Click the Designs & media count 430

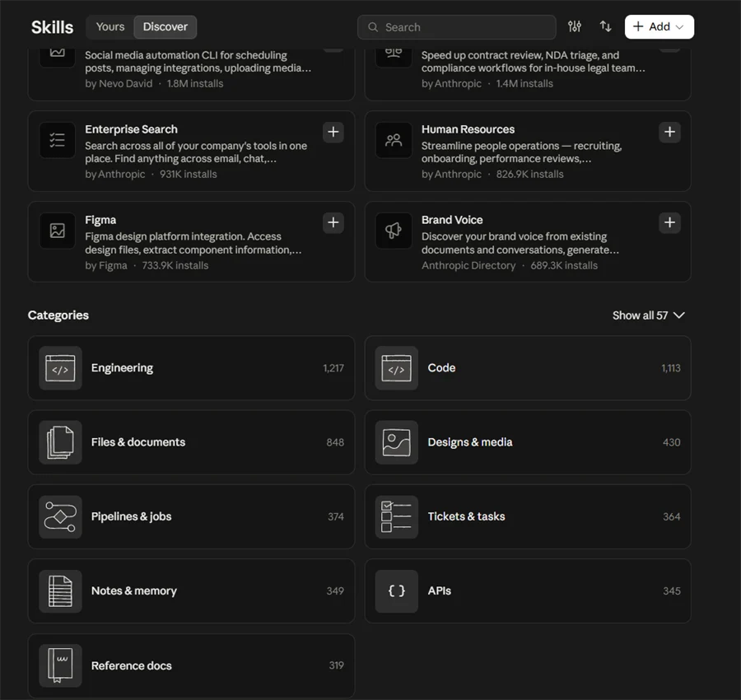click(x=672, y=442)
